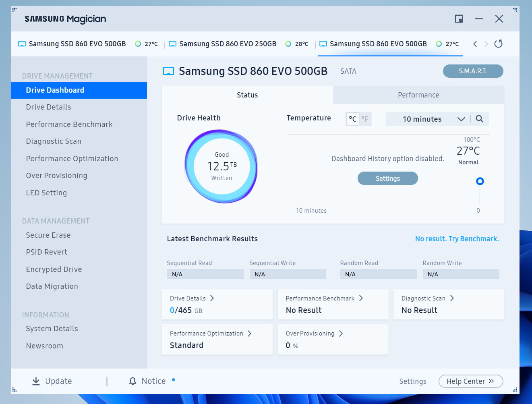Expand Performance Optimization card arrow
Screen dimensions: 532x404
coord(249,334)
